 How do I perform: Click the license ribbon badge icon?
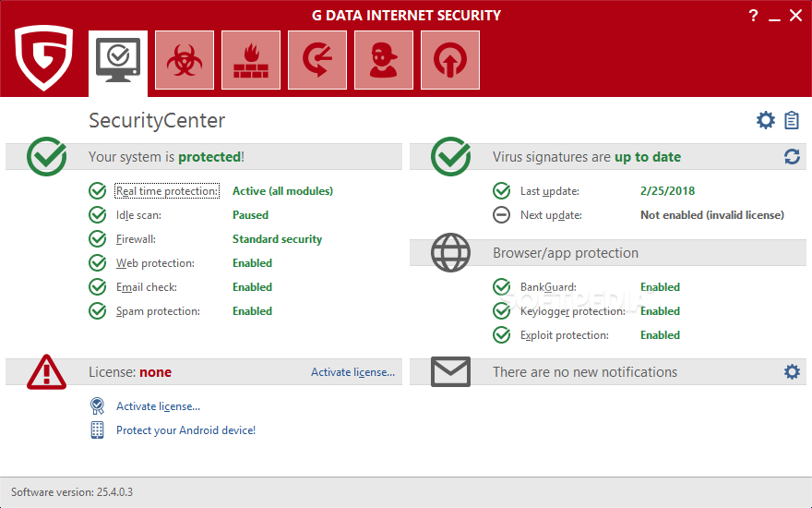(x=98, y=405)
